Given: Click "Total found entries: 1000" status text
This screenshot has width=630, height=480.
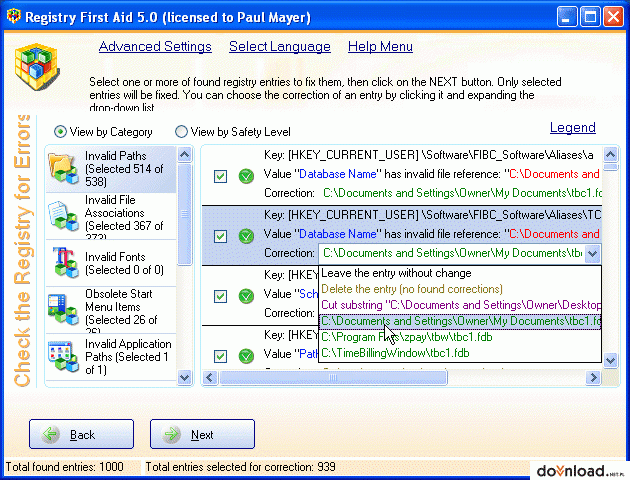Looking at the screenshot, I should click(x=65, y=467).
